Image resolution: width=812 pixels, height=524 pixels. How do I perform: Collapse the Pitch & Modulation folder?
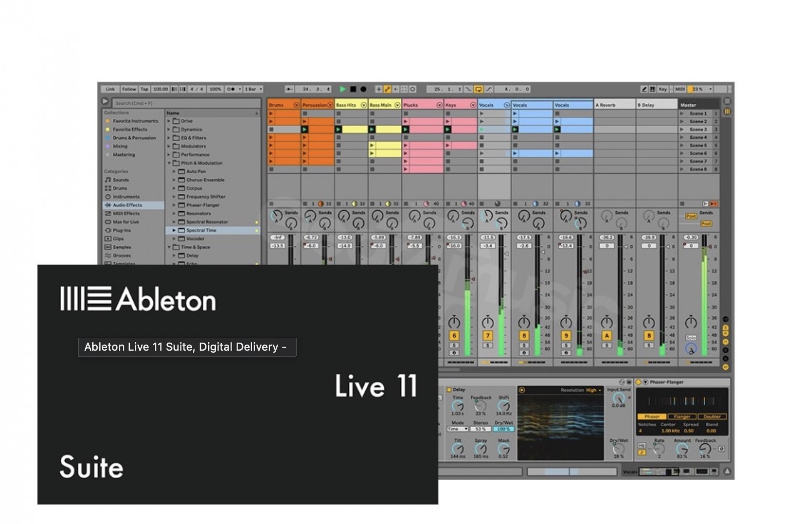tap(169, 163)
